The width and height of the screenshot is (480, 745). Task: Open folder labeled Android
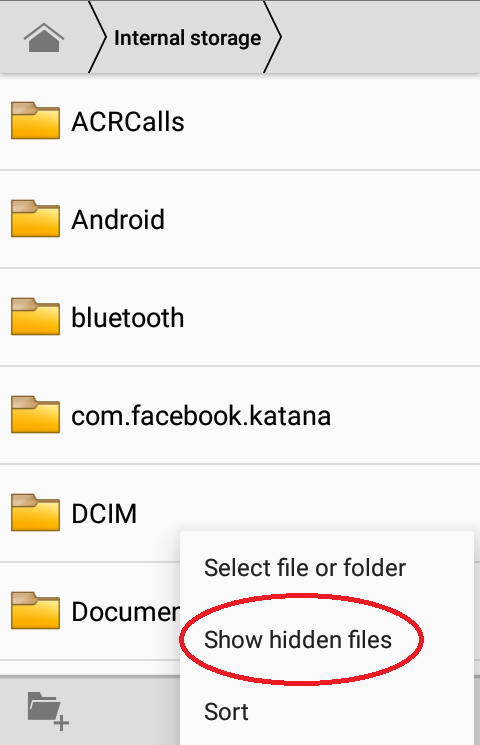240,219
